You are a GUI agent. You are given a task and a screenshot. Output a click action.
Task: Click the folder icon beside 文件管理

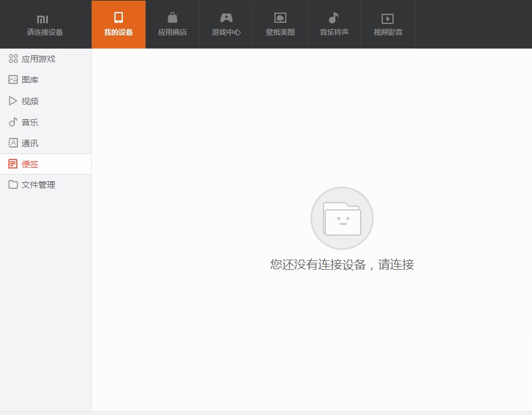coord(13,185)
